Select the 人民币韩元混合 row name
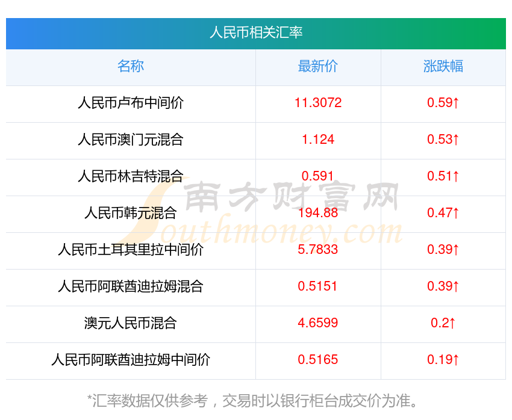The image size is (512, 420). 131,213
